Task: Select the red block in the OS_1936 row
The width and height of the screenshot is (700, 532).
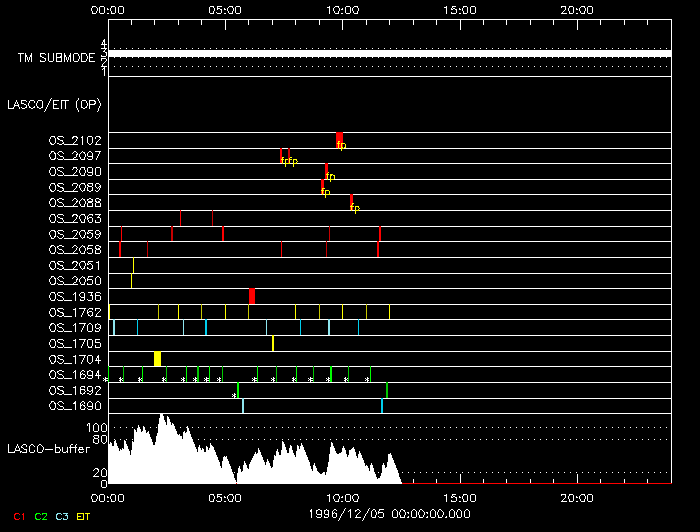Action: click(252, 295)
